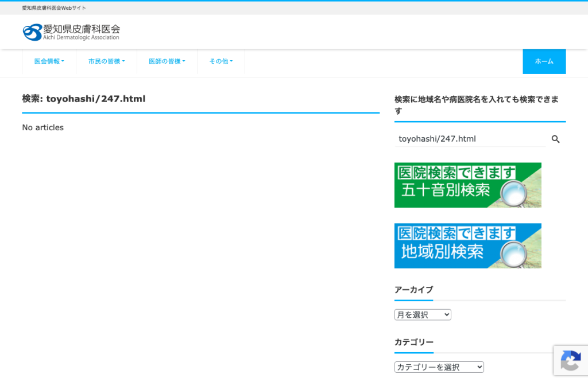Screen dimensions: 588x382
Task: Expand the 市民の皆様 dropdown menu
Action: coord(106,61)
